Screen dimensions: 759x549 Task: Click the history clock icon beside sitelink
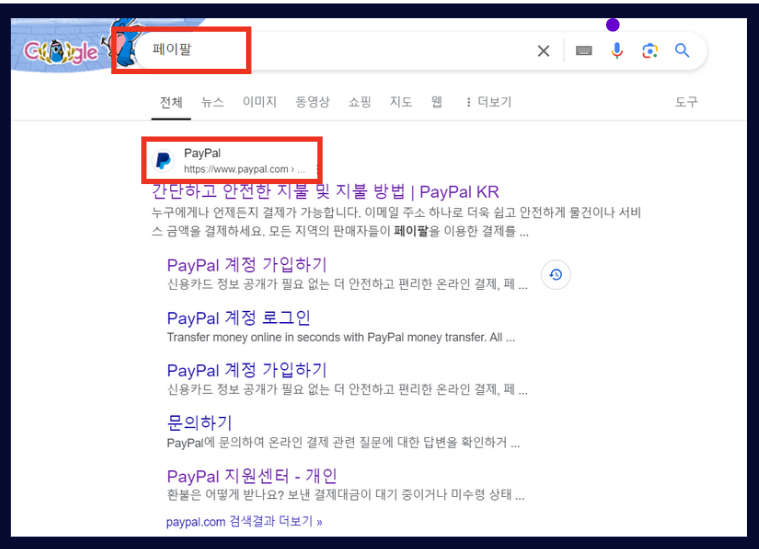coord(555,274)
